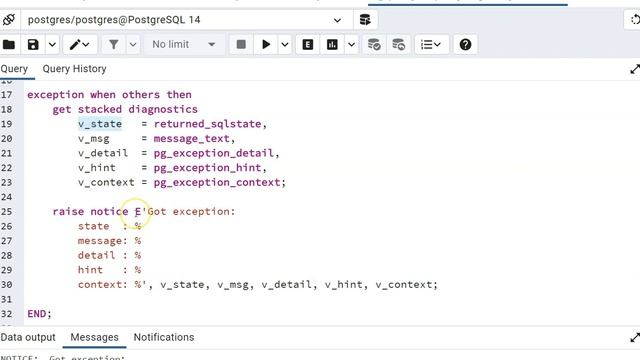Click the Explain Analyze chart icon
The height and width of the screenshot is (360, 640).
click(x=332, y=44)
